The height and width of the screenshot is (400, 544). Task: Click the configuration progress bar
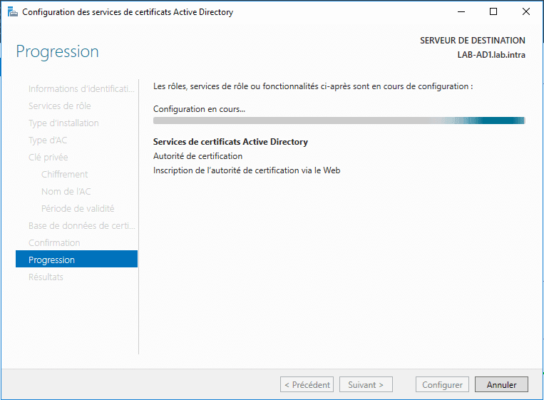[x=339, y=120]
